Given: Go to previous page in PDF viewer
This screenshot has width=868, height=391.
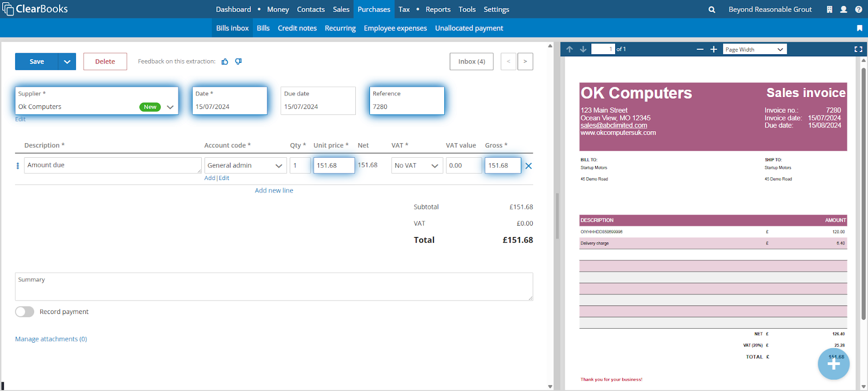Looking at the screenshot, I should coord(570,49).
